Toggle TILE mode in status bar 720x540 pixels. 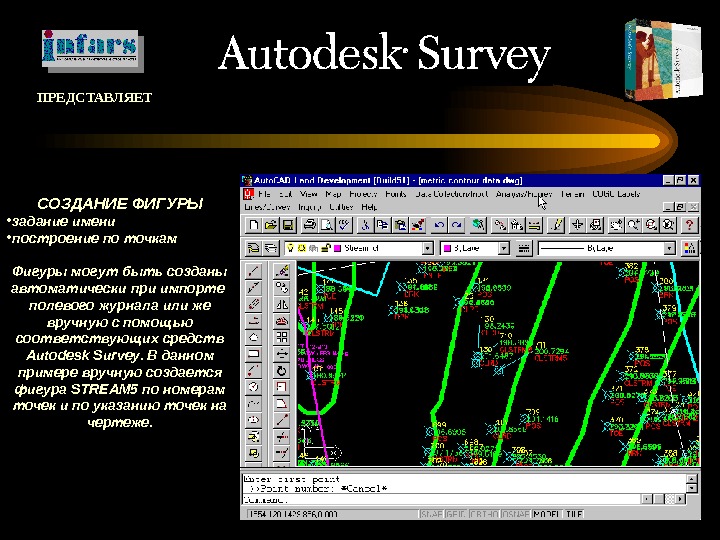574,514
